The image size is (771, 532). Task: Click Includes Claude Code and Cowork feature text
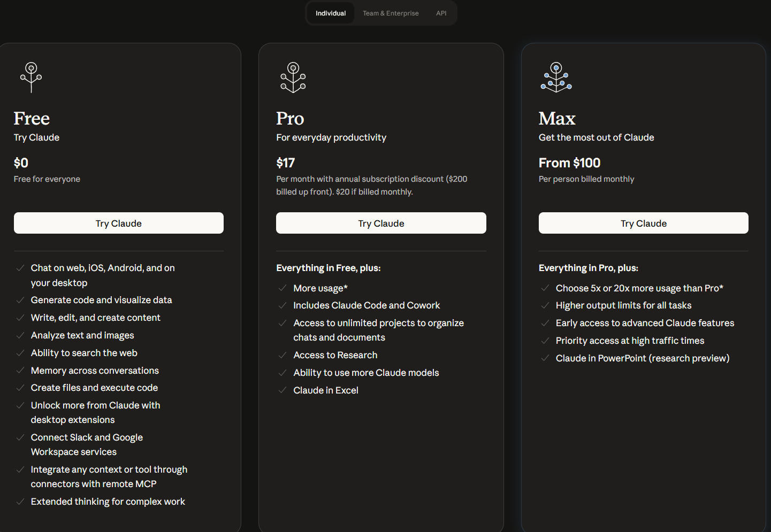367,305
